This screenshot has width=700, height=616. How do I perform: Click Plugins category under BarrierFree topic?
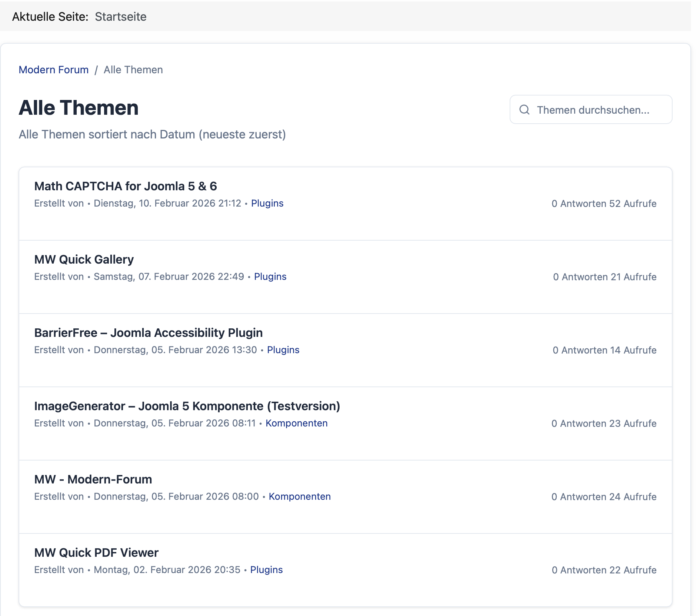coord(283,350)
